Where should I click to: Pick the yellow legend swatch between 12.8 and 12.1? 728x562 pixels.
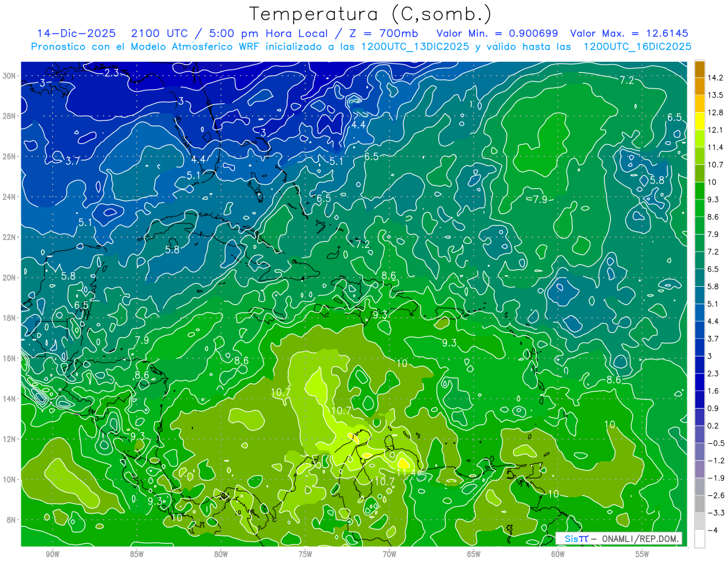(x=699, y=121)
